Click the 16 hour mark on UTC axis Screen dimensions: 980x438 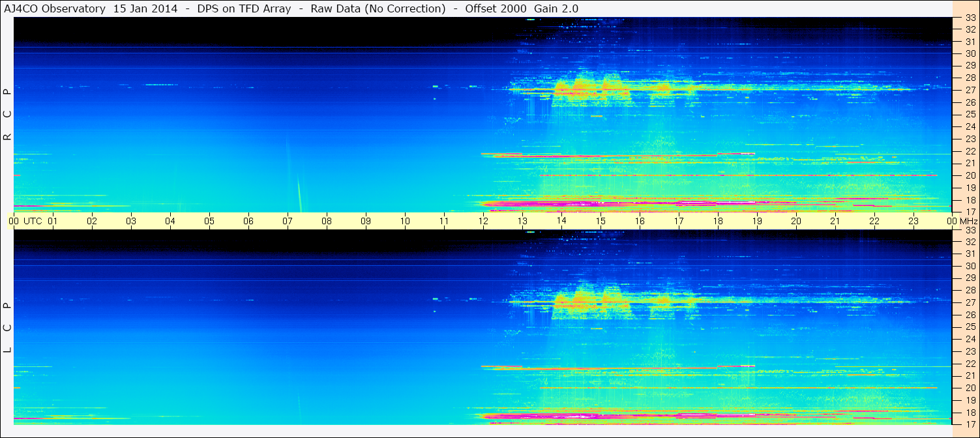coord(640,221)
